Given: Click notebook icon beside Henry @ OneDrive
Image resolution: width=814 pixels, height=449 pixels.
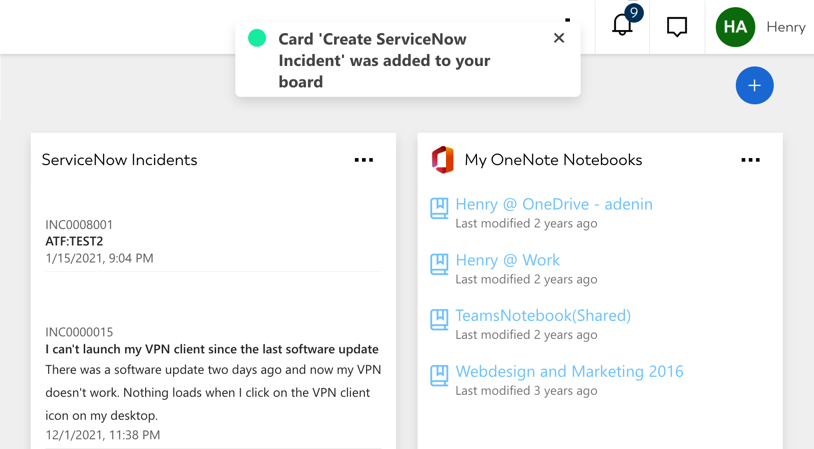Looking at the screenshot, I should (x=439, y=207).
